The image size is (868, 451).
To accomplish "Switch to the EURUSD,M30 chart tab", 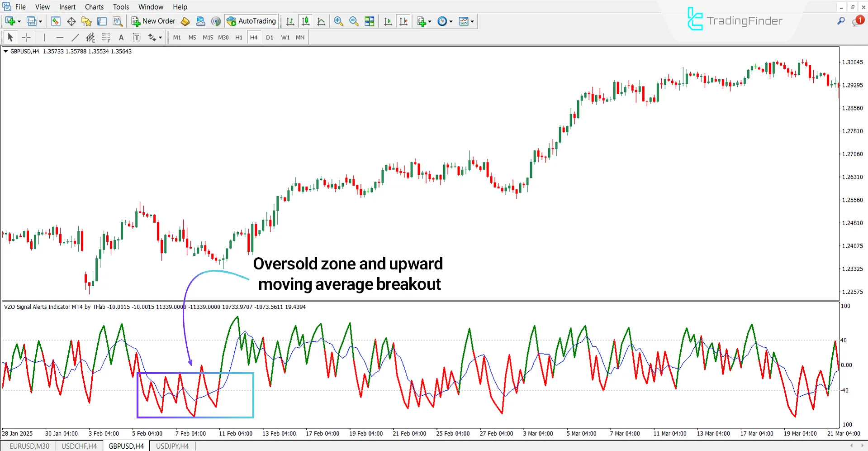I will pos(29,446).
